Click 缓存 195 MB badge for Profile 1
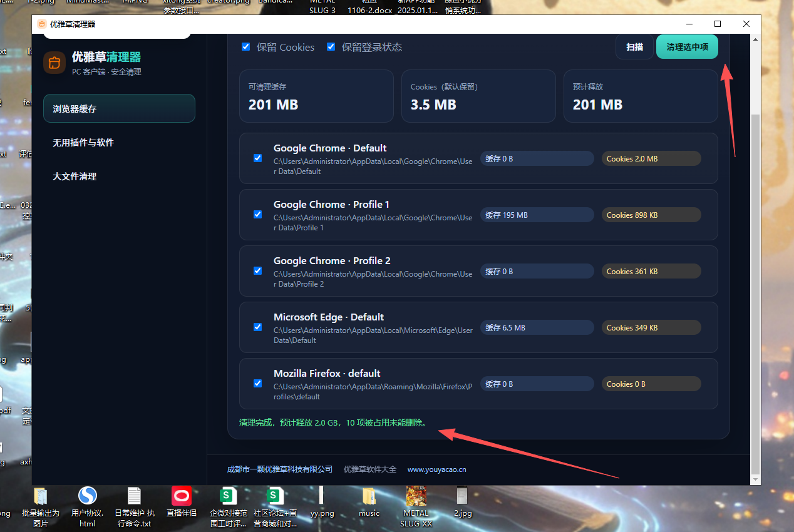Viewport: 794px width, 532px height. click(537, 215)
